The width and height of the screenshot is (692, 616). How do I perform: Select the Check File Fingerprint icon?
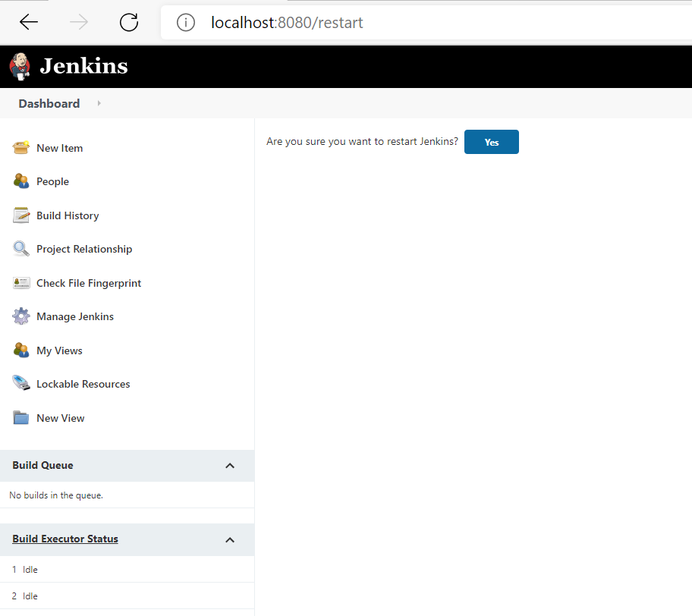pos(21,282)
